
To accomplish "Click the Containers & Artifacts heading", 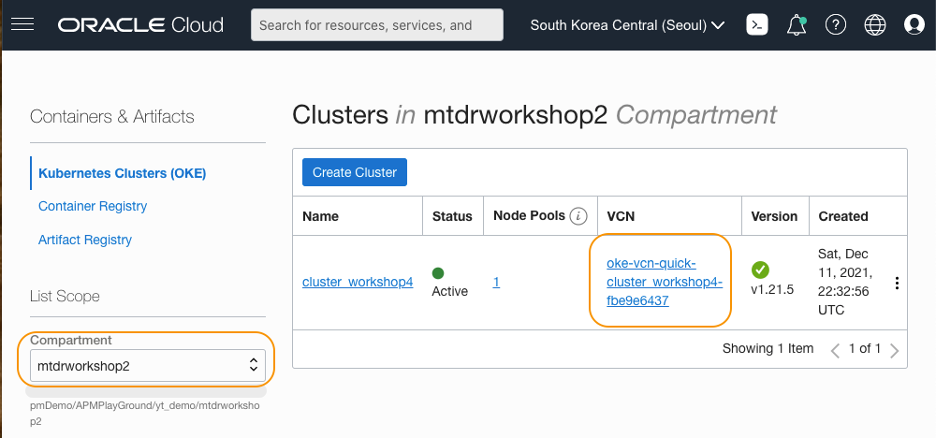I will 112,116.
